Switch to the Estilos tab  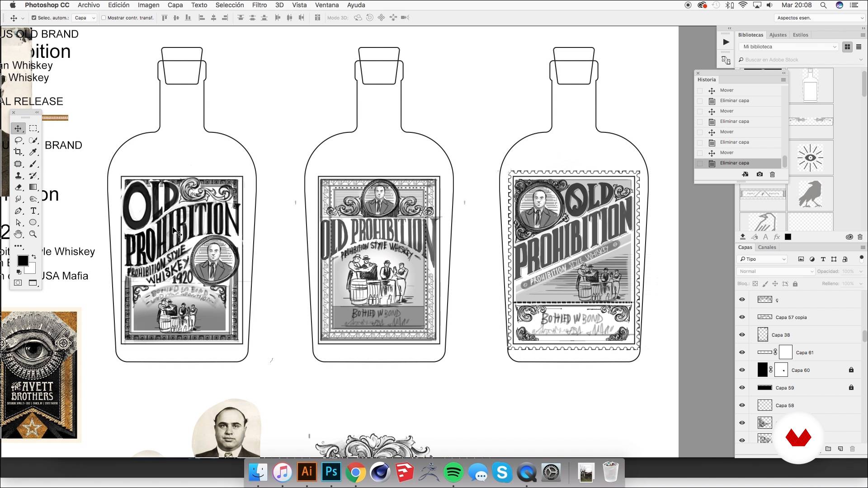801,35
